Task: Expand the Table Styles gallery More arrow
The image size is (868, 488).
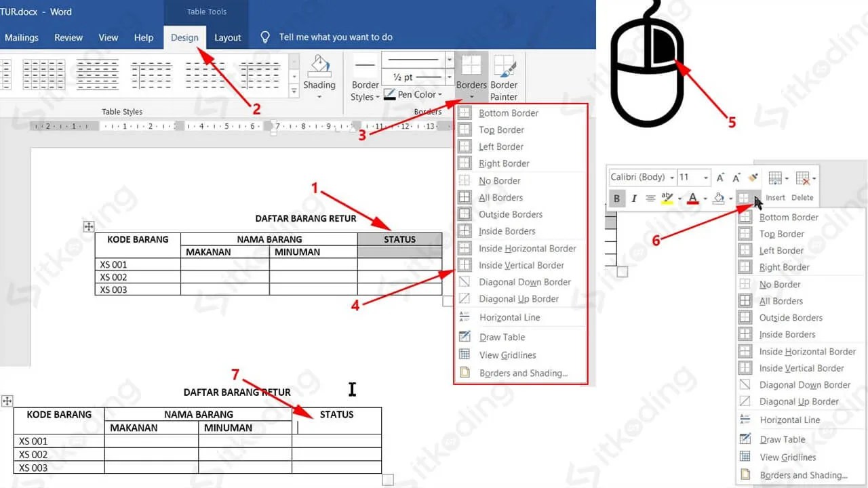Action: click(x=294, y=91)
